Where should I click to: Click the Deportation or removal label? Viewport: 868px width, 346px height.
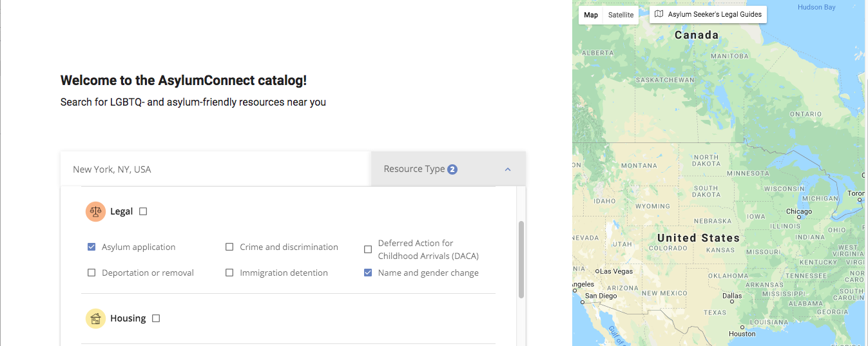coord(148,273)
